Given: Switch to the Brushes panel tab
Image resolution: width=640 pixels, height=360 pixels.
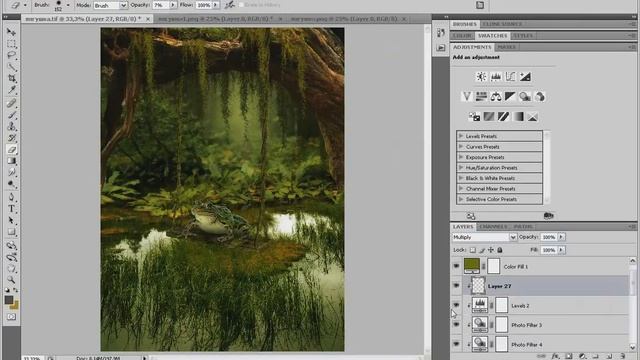Looking at the screenshot, I should pos(464,24).
